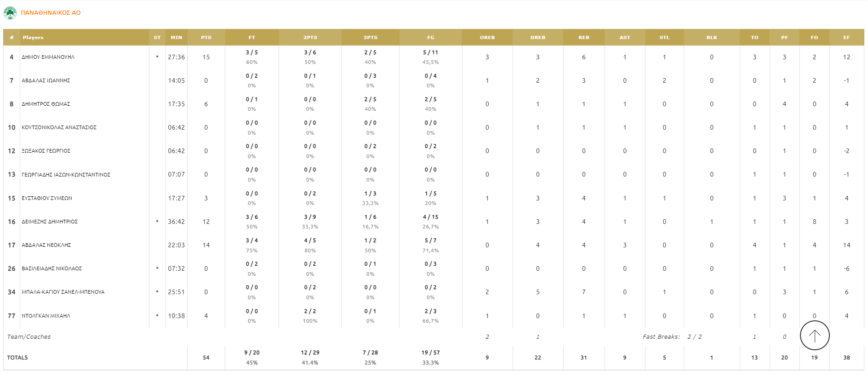Click player ΑΒΔΑΛΑΣ ΝΕΟΚΛΗΣ
Image resolution: width=868 pixels, height=376 pixels.
click(x=46, y=245)
